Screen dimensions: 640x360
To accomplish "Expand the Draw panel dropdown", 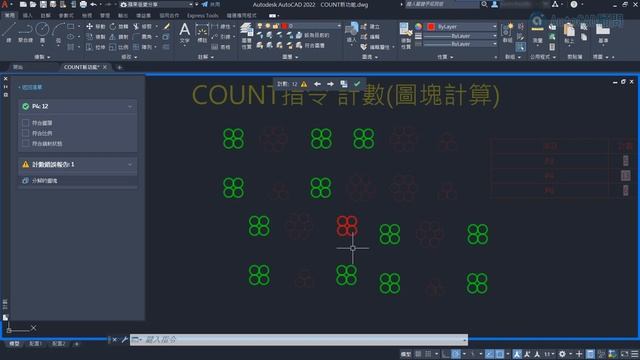I will [42, 57].
